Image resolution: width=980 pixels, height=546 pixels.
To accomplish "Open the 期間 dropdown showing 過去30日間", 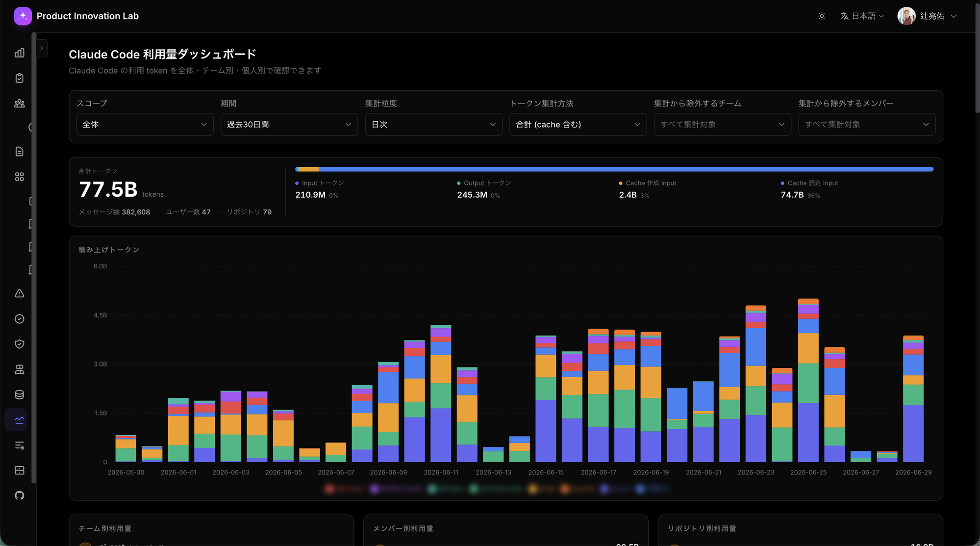I will tap(289, 125).
